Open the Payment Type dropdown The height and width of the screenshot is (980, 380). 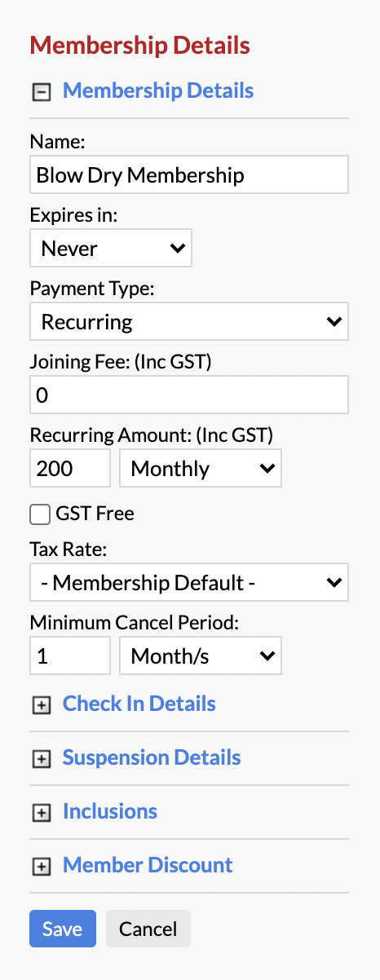pos(189,321)
